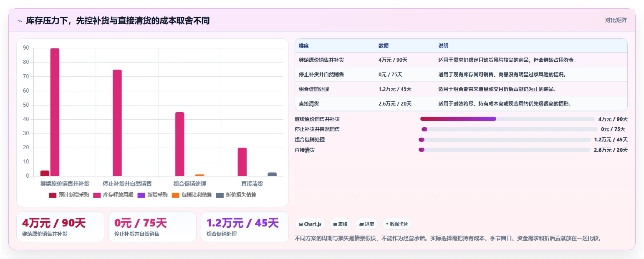Click the tall 90-day bar in the chart
Image resolution: width=644 pixels, height=259 pixels.
(x=55, y=112)
